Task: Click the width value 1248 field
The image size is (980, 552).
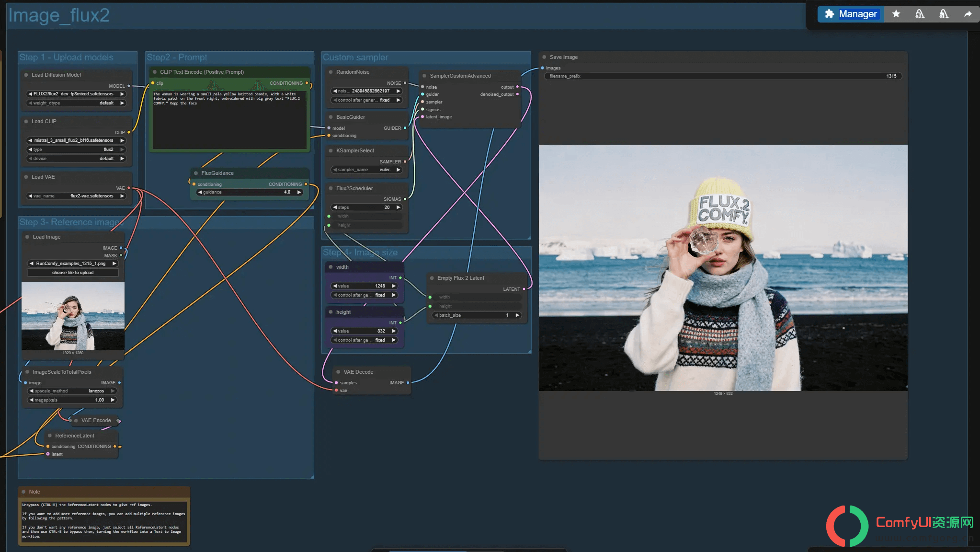Action: (x=365, y=286)
